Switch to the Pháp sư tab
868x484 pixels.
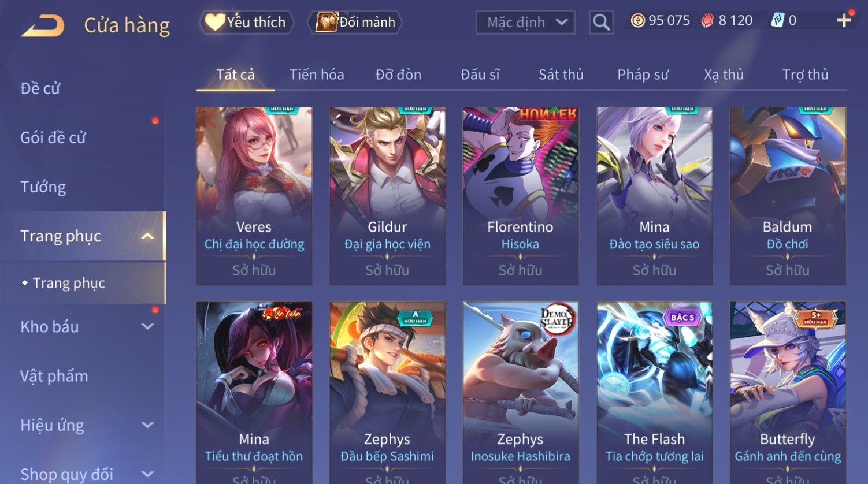(x=643, y=75)
